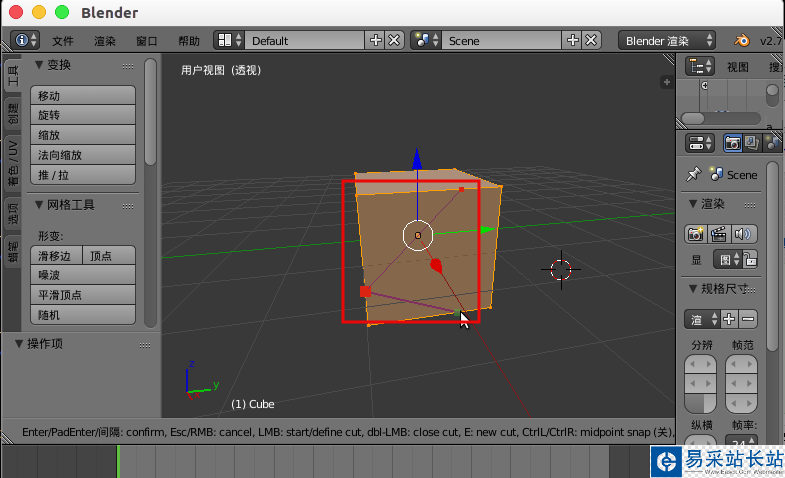Open the 窗口 menu

point(147,41)
